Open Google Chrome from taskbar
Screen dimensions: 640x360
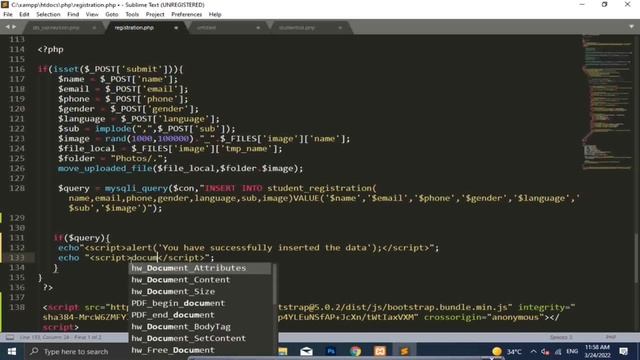click(x=356, y=351)
